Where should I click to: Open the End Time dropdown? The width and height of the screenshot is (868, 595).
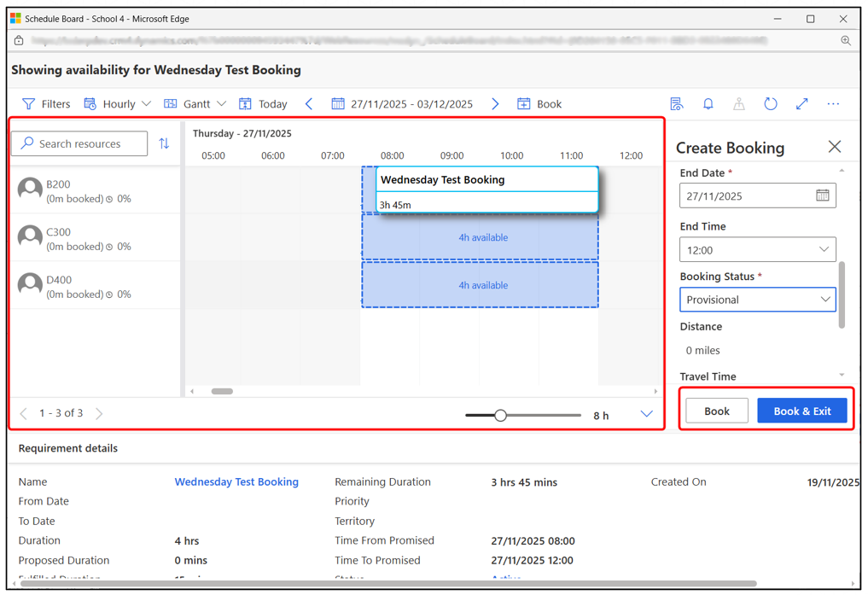(757, 250)
